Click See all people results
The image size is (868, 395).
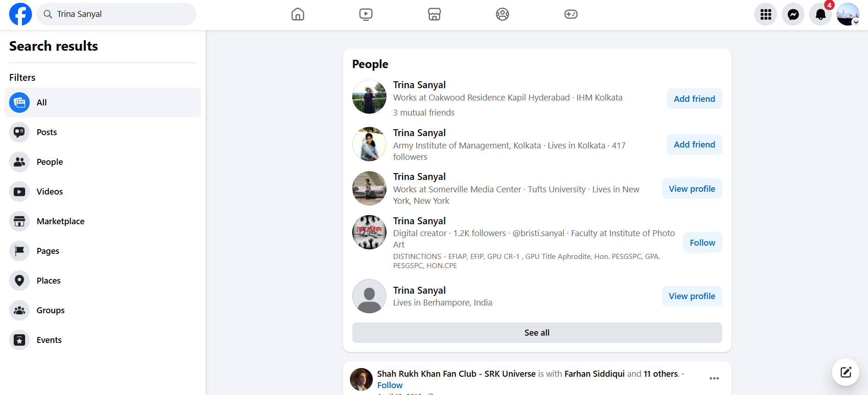(537, 332)
